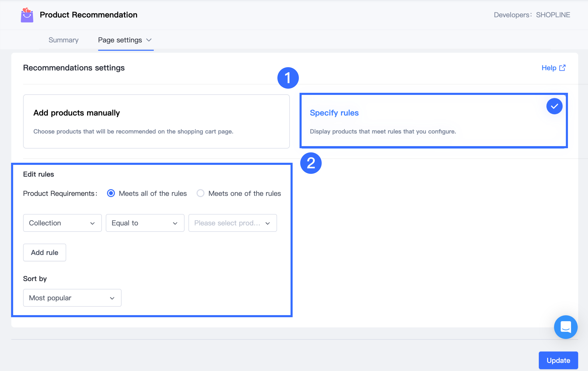
Task: Switch to the Summary tab
Action: coord(63,40)
